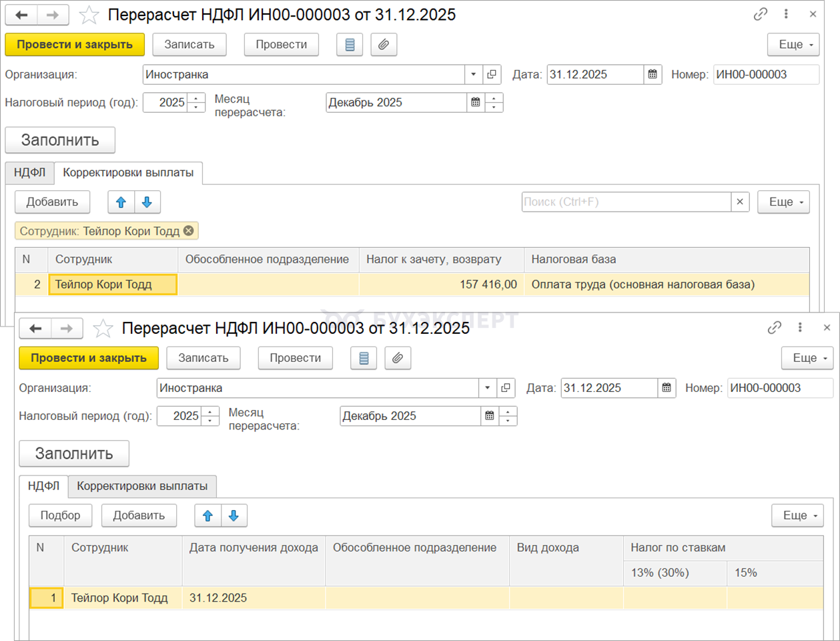The width and height of the screenshot is (840, 641).
Task: Move the row up with the blue arrow in the upper window
Action: pyautogui.click(x=121, y=202)
